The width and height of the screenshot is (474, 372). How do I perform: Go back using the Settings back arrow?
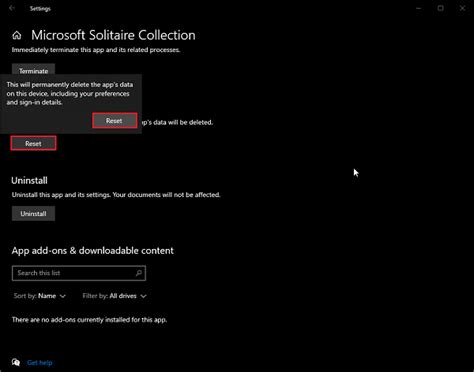[x=12, y=8]
